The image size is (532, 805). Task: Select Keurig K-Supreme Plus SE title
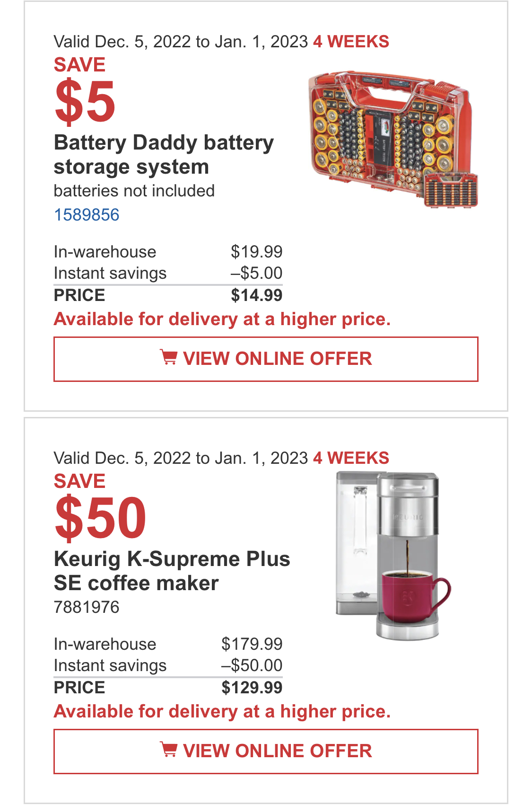[x=172, y=571]
